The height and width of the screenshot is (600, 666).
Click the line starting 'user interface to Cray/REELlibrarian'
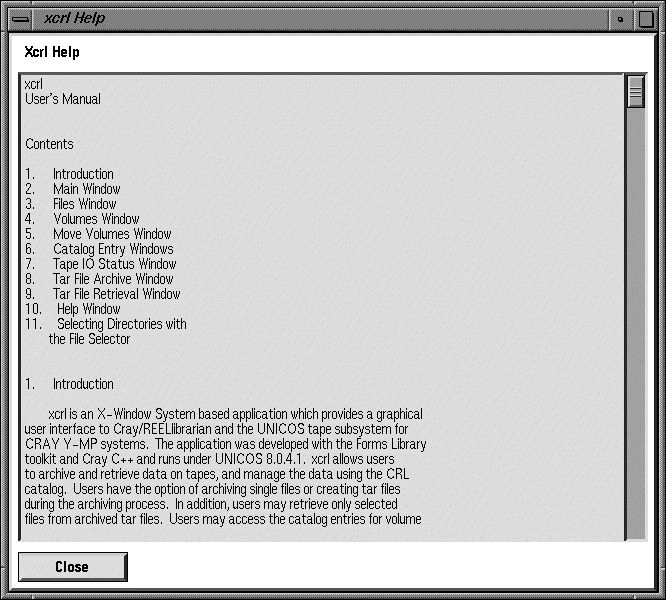coord(216,429)
